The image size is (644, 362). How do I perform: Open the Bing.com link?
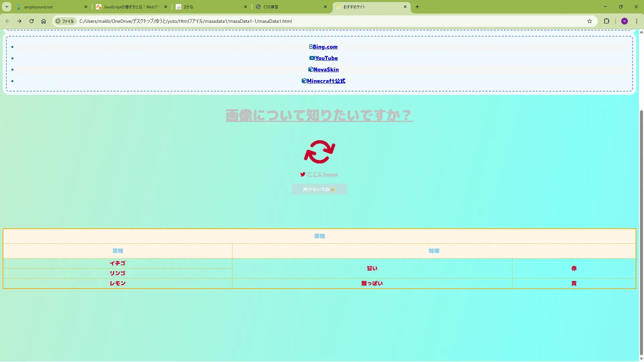(x=325, y=47)
